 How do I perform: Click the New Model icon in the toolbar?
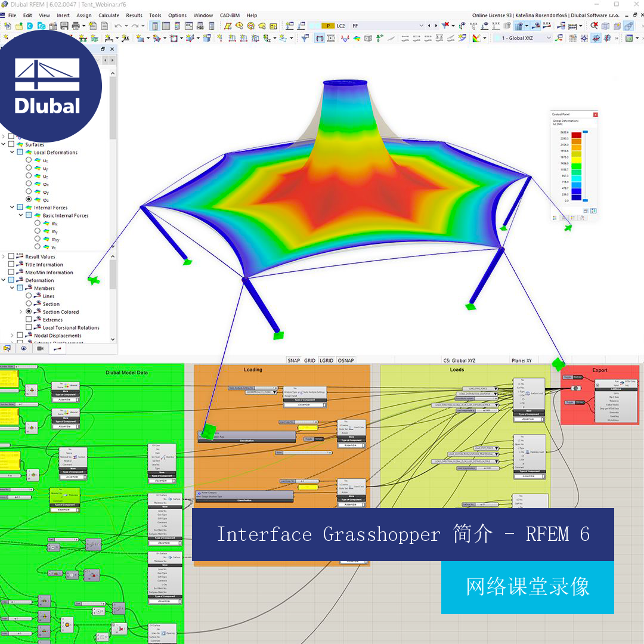(8, 26)
